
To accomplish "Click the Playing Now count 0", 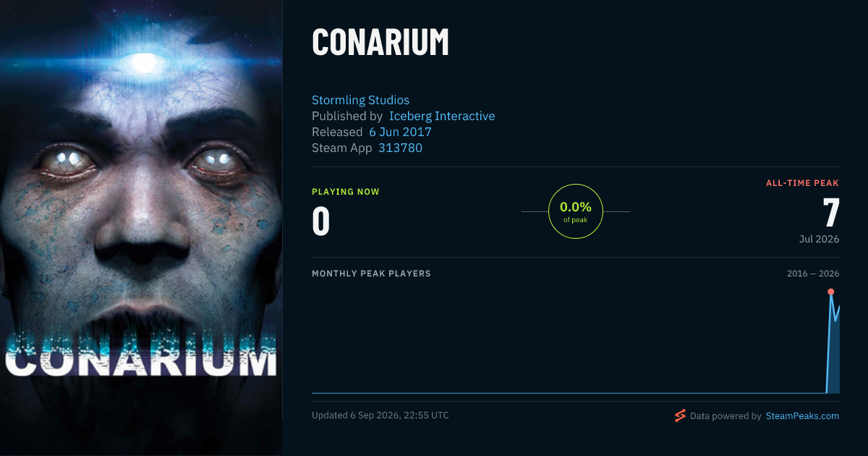I will coord(321,221).
